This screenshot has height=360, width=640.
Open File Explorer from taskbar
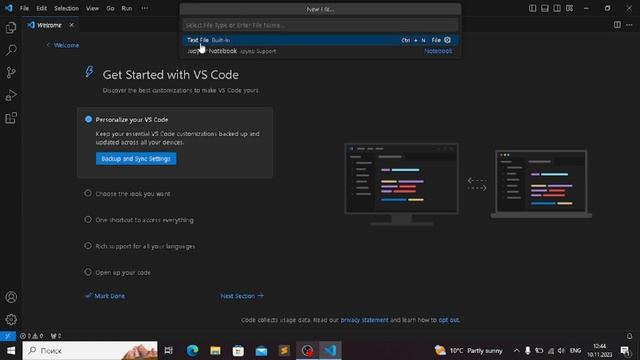[216, 351]
